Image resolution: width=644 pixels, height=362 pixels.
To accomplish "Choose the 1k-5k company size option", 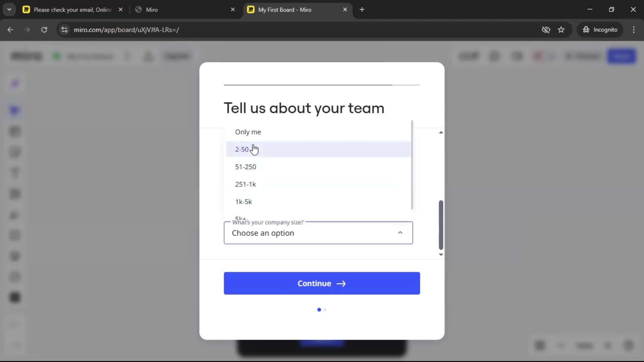I will (318, 201).
